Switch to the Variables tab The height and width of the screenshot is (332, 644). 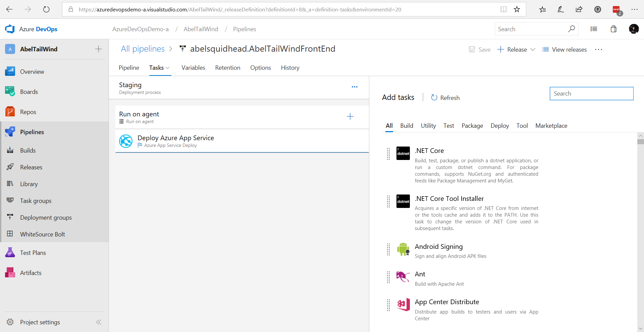[x=193, y=68]
